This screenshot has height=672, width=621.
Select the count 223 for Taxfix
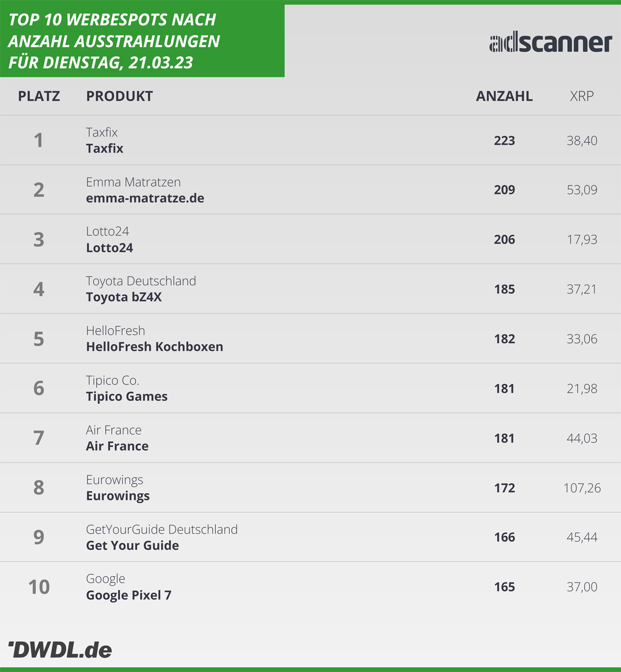pos(505,141)
